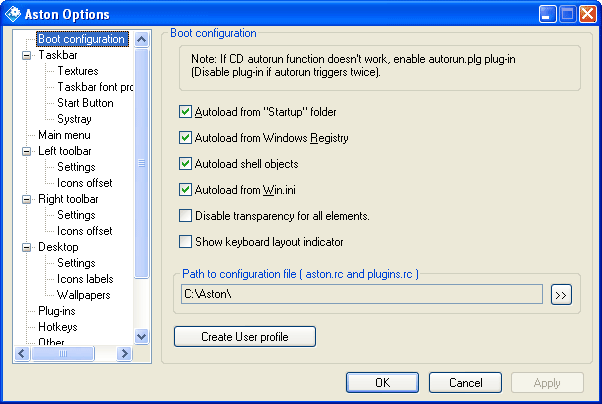Click the Cancel button
The height and width of the screenshot is (404, 602).
465,382
